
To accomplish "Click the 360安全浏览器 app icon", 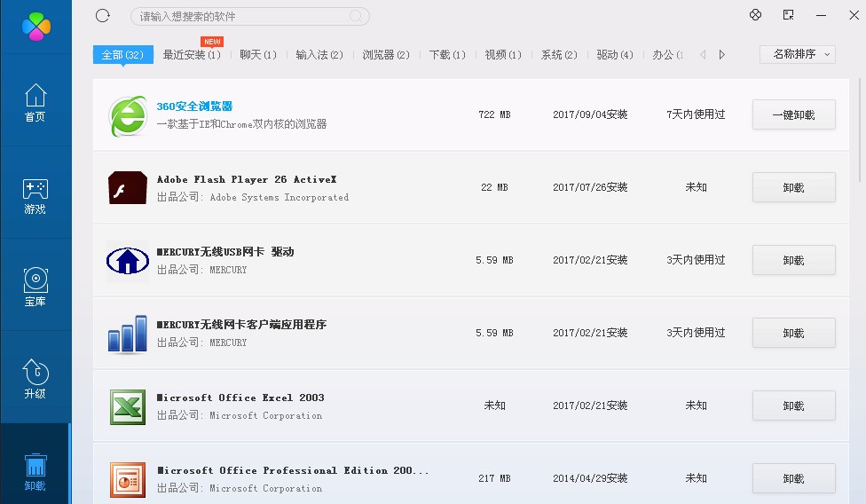I will tap(128, 115).
